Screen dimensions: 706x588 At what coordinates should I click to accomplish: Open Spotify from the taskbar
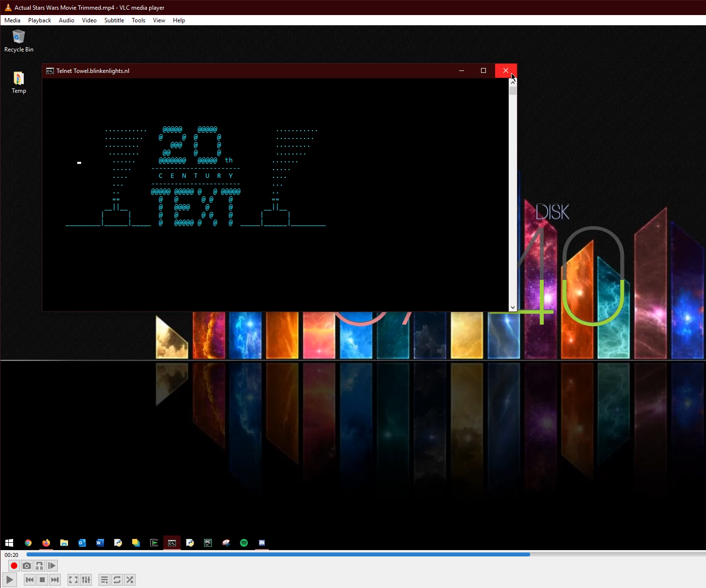(243, 543)
